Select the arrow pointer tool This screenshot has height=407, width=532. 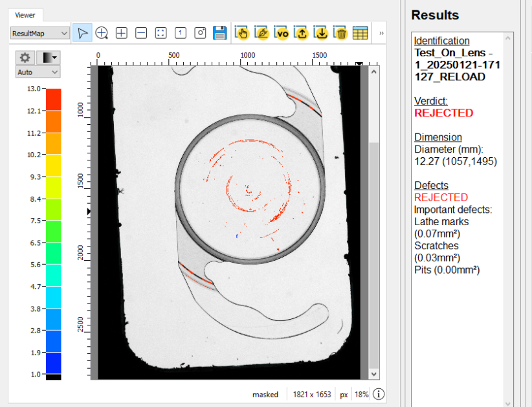pyautogui.click(x=82, y=33)
